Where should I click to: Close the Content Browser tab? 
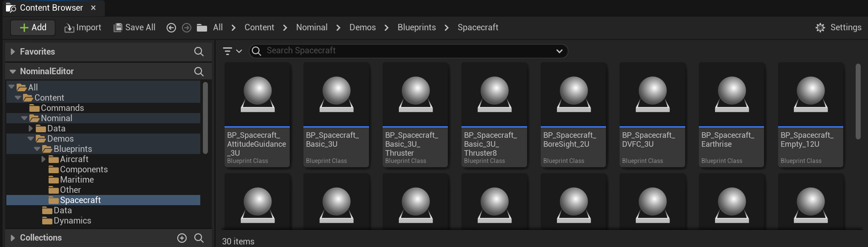[93, 8]
